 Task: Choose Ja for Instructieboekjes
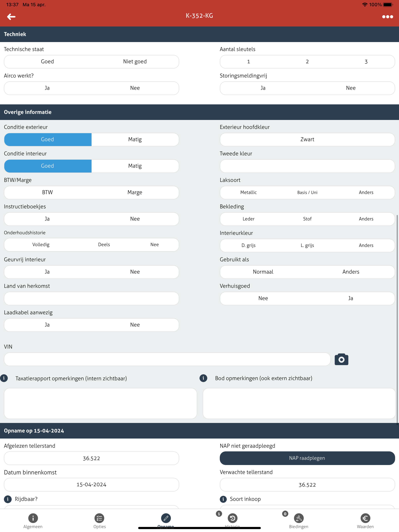pyautogui.click(x=47, y=219)
